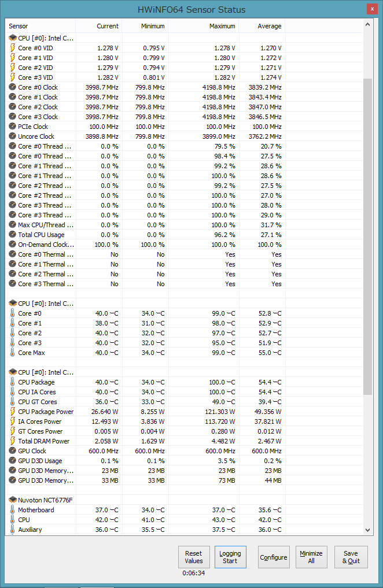Click the 121.303 W maximum value

click(220, 412)
